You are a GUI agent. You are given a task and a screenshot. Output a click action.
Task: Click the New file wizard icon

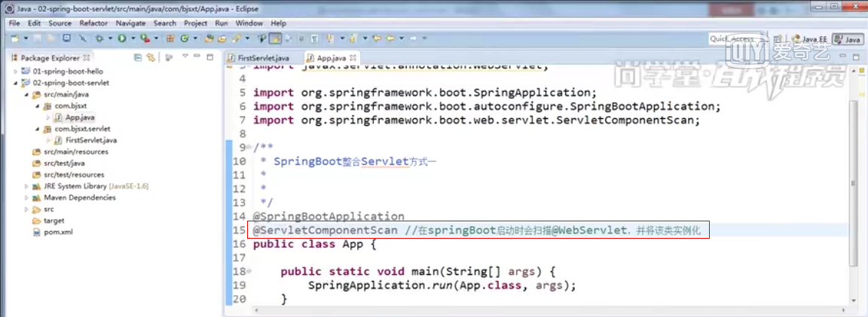15,38
